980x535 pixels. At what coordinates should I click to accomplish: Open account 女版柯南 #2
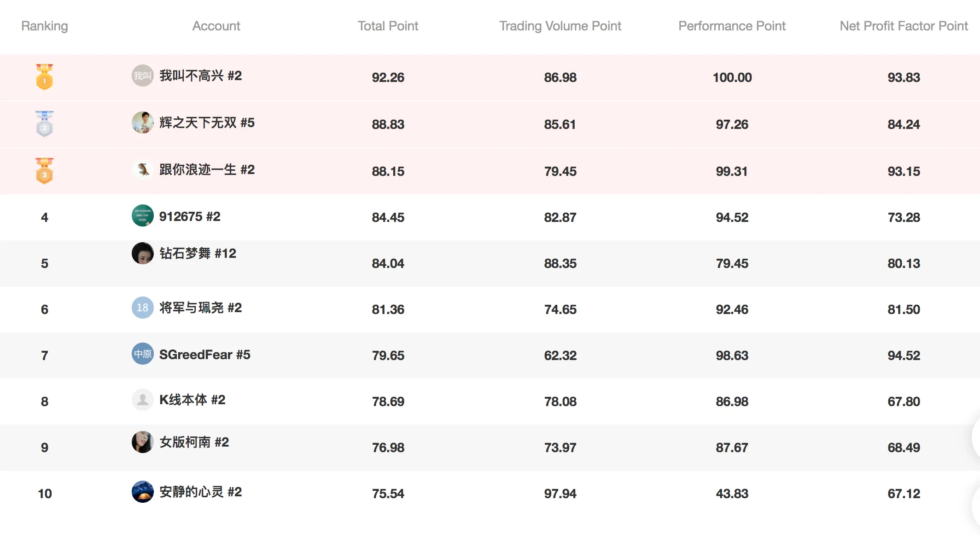pos(194,442)
